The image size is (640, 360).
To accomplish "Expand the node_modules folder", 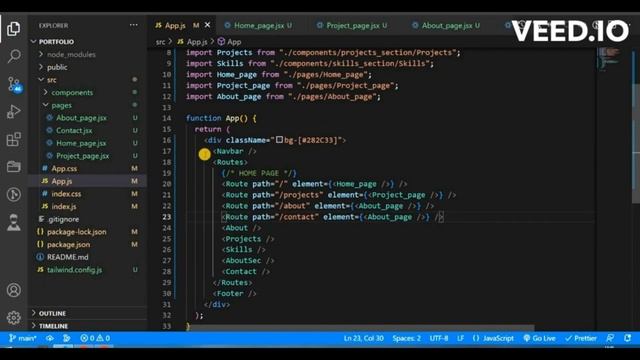I will (71, 54).
